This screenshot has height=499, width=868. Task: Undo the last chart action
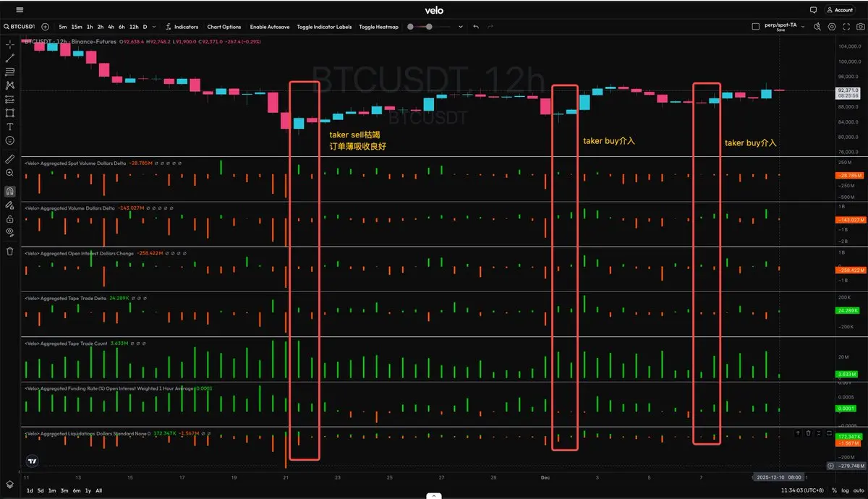(476, 27)
